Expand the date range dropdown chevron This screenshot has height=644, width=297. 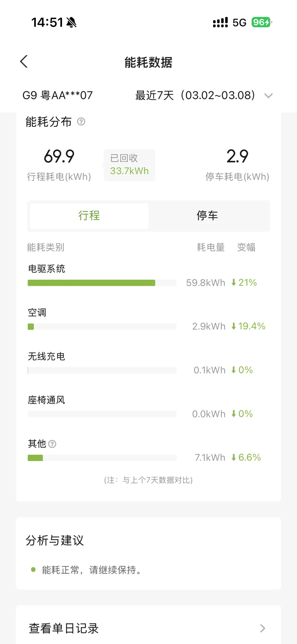tap(268, 96)
